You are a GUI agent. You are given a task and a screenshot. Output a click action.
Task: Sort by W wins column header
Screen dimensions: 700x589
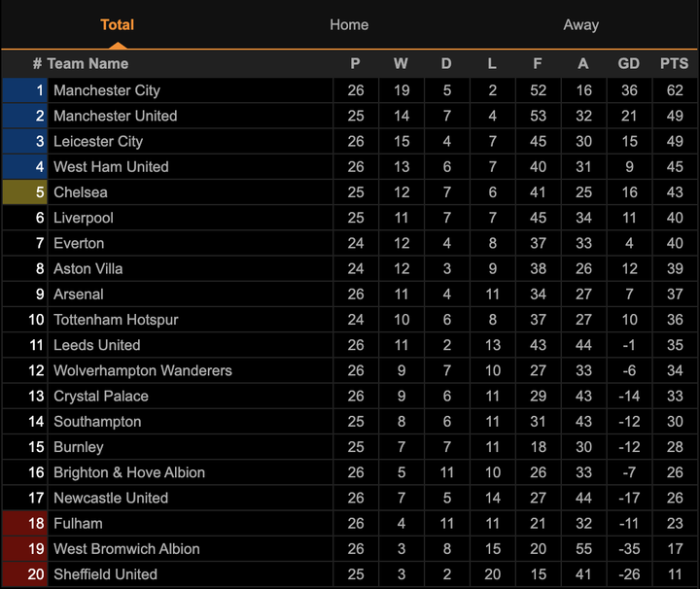(401, 63)
